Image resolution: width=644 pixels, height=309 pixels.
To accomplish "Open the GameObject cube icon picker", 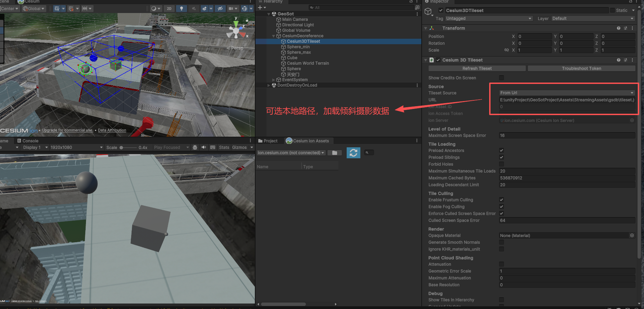I will (x=428, y=12).
